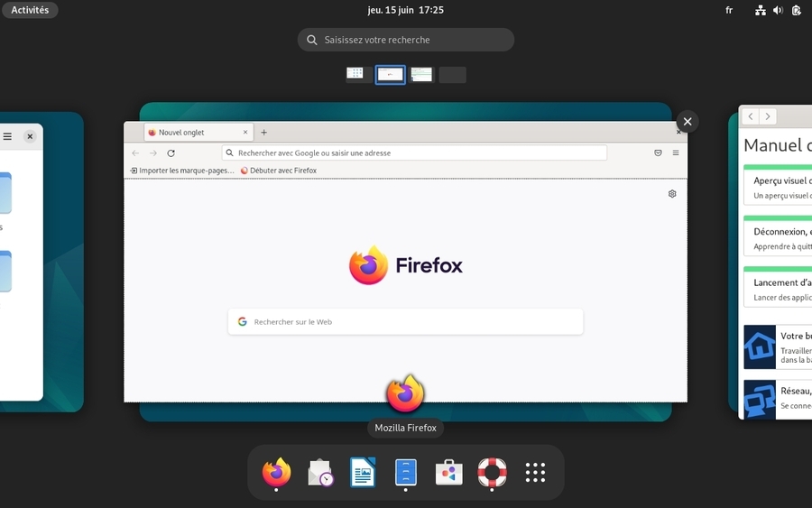Select the empty fourth workspace thumbnail
Viewport: 812px width, 508px height.
point(453,75)
